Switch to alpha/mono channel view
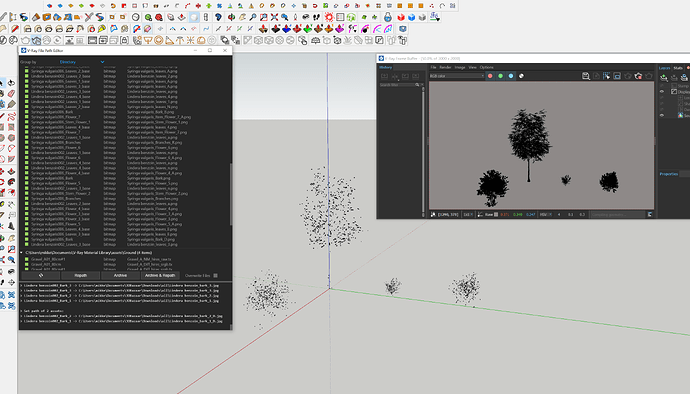The width and height of the screenshot is (690, 394). (x=521, y=76)
